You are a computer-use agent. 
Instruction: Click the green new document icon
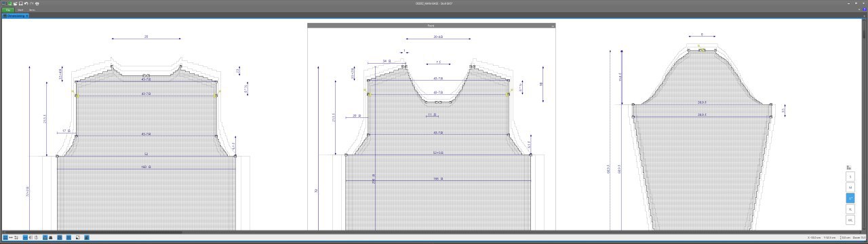pyautogui.click(x=9, y=3)
